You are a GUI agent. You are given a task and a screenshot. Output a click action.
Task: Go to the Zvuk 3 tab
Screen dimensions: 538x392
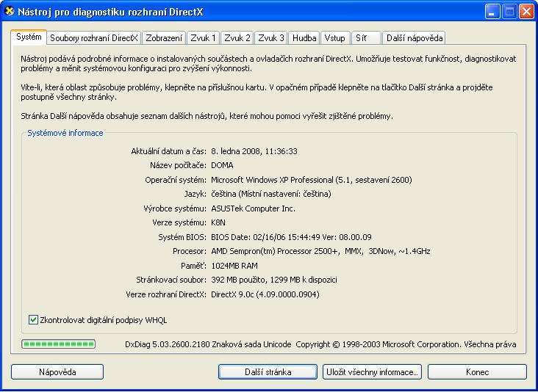tap(272, 37)
